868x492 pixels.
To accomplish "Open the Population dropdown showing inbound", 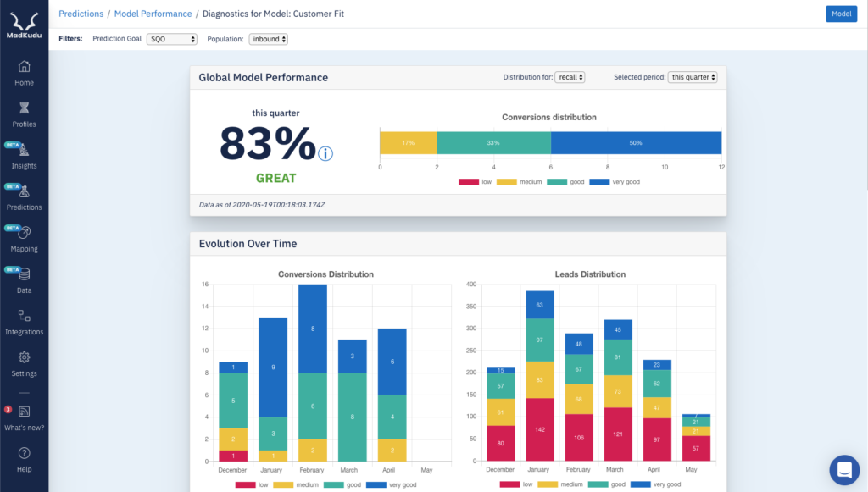I will 268,38.
